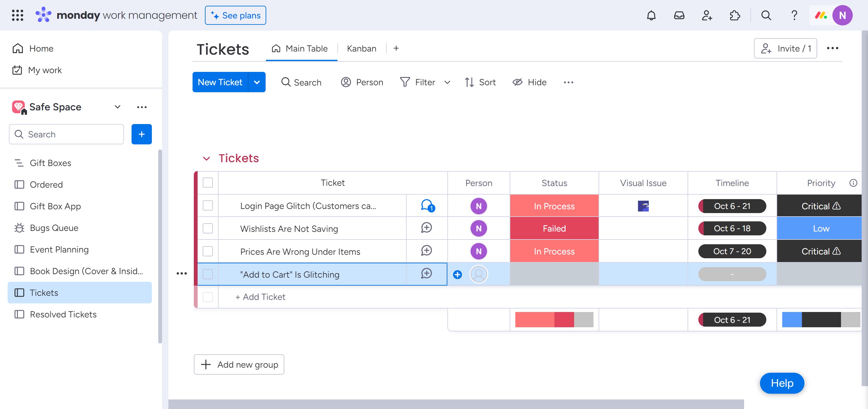Click the Priority column info icon

pos(853,183)
